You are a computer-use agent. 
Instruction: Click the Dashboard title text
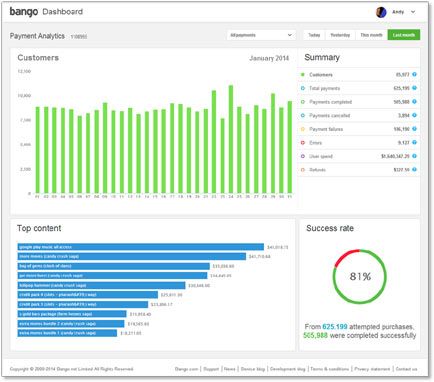pos(63,12)
